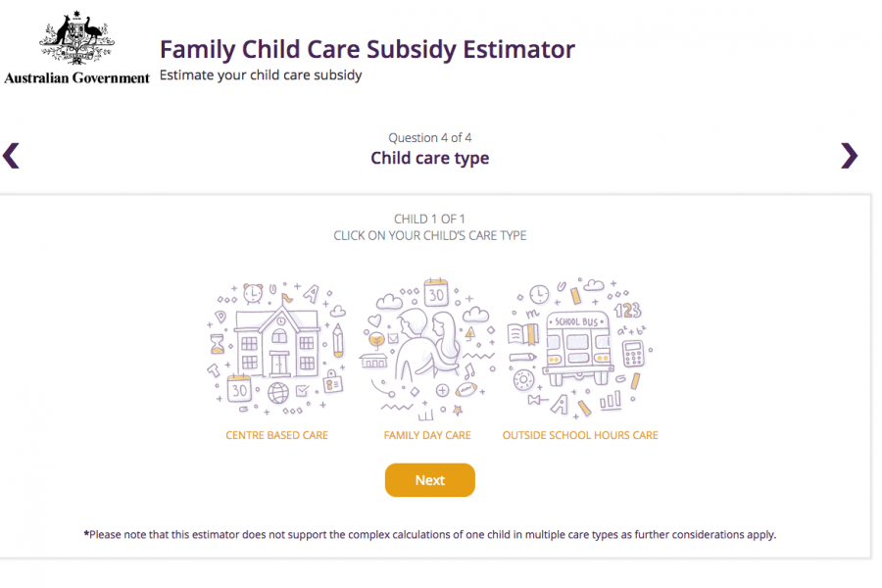Click the calculator doodle beside the school bus
This screenshot has width=882, height=588.
(x=631, y=354)
